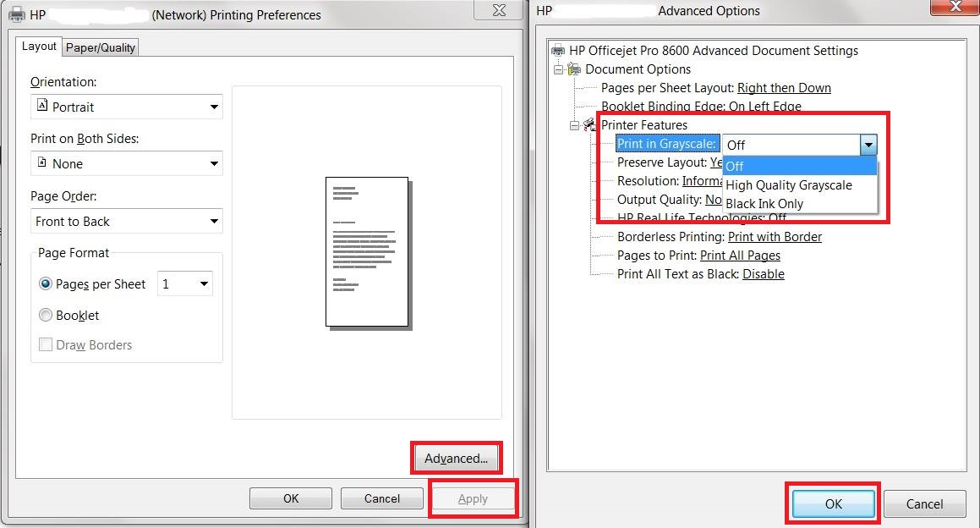Viewport: 980px width, 528px height.
Task: Choose Black Ink Only option
Action: tap(800, 204)
